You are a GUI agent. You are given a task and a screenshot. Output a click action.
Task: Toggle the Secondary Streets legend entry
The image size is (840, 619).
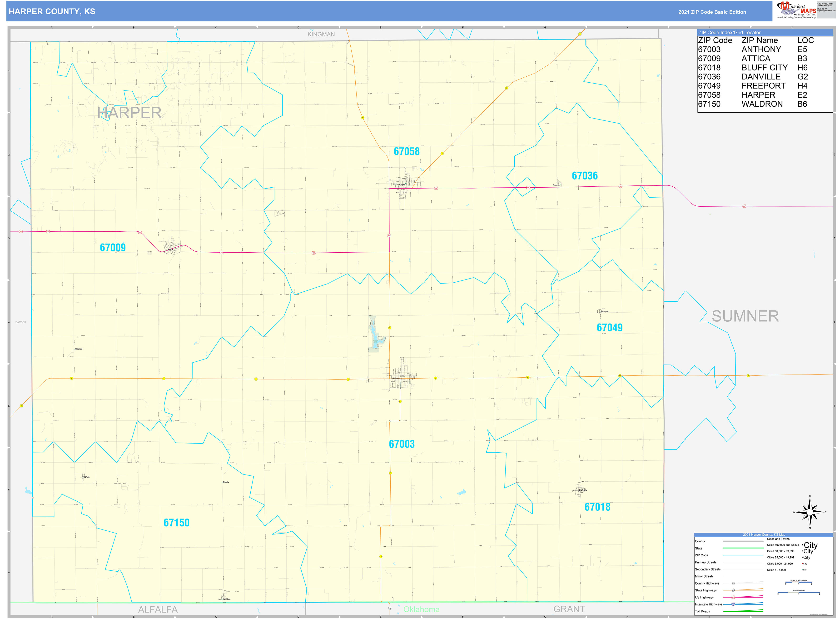(744, 569)
